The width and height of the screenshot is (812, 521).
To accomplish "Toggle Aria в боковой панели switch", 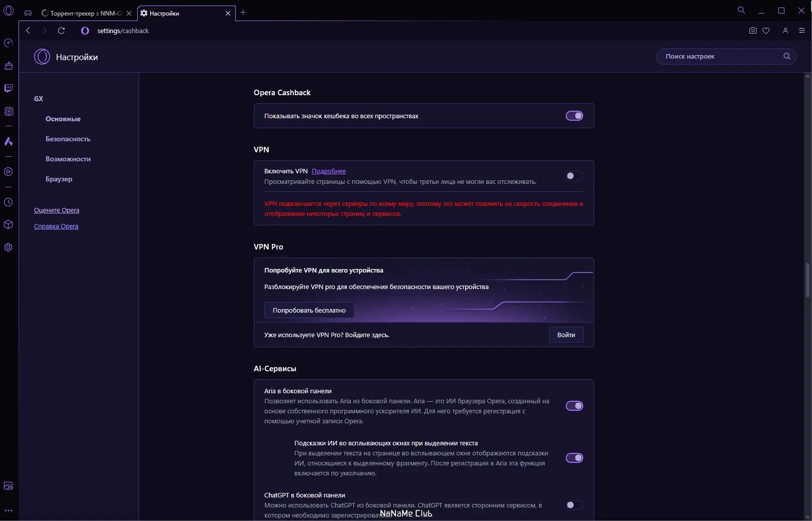I will tap(574, 406).
